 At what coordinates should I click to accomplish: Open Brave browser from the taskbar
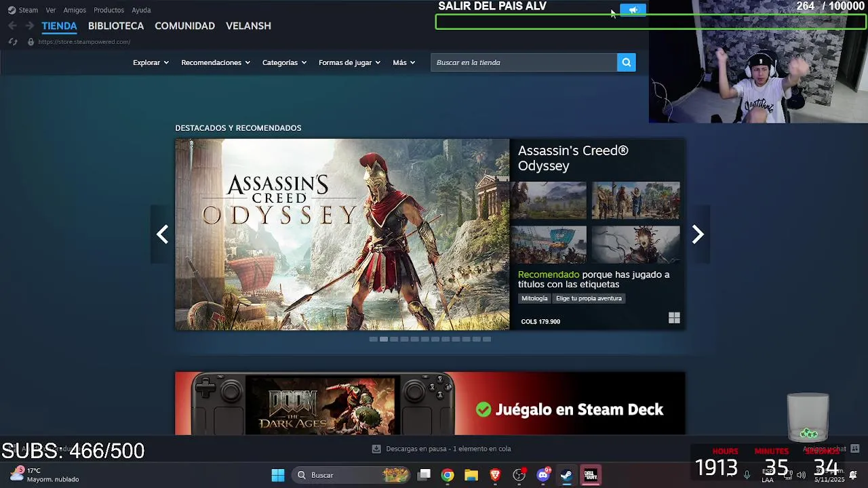click(x=495, y=475)
